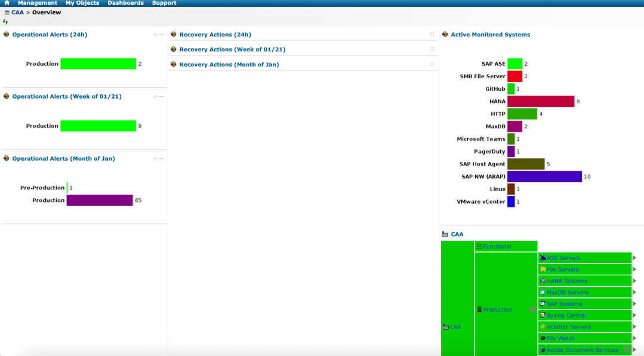Click the File Watch eye icon
The height and width of the screenshot is (356, 644).
pyautogui.click(x=543, y=338)
